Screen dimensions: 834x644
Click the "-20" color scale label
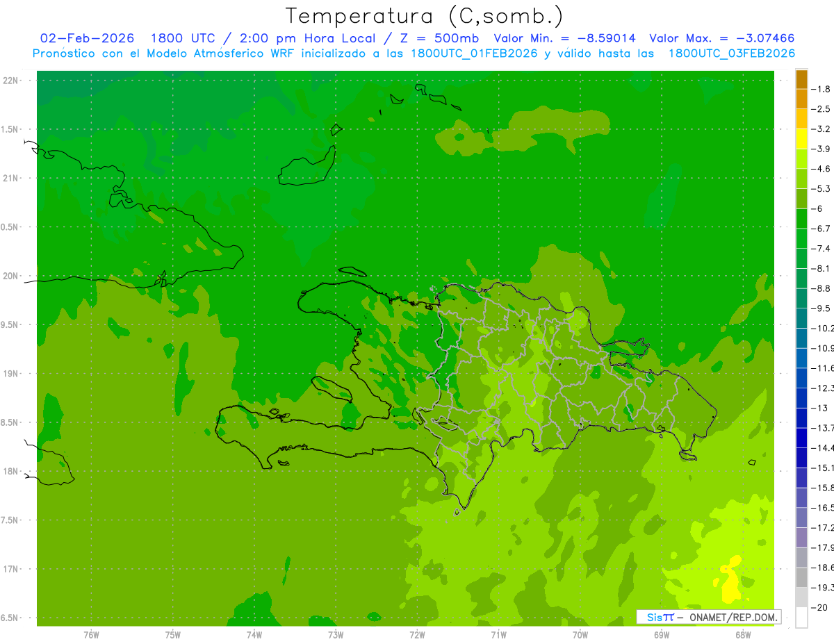(819, 608)
